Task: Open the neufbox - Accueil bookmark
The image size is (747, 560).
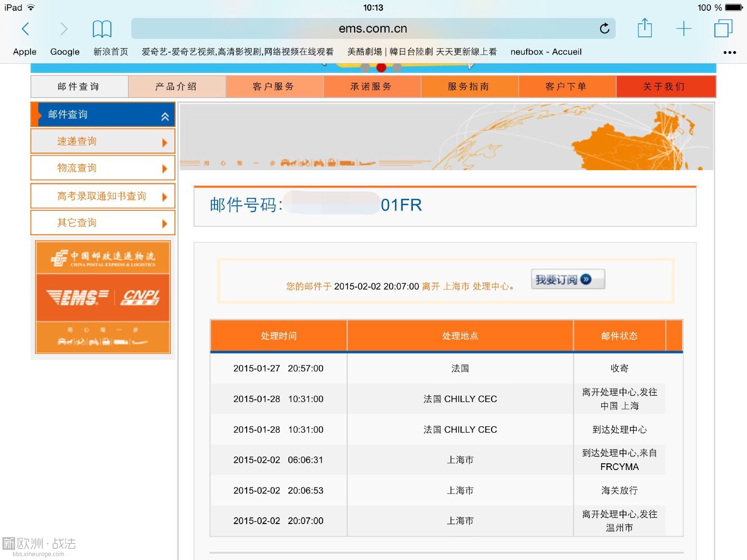Action: coord(546,52)
